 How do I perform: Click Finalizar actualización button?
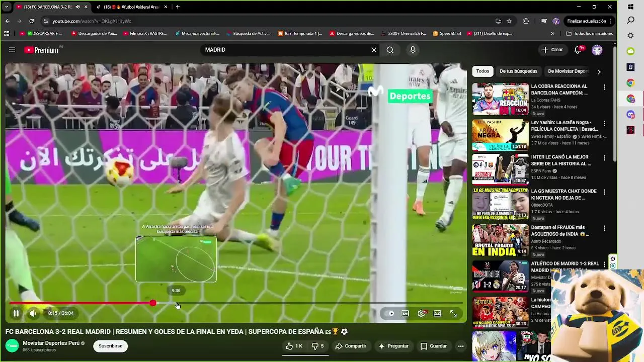coord(589,21)
